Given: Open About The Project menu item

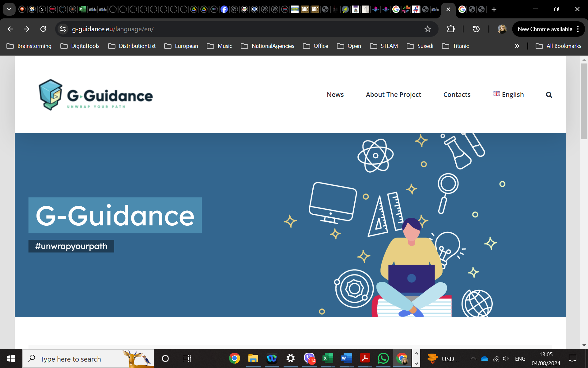Looking at the screenshot, I should click(x=393, y=94).
